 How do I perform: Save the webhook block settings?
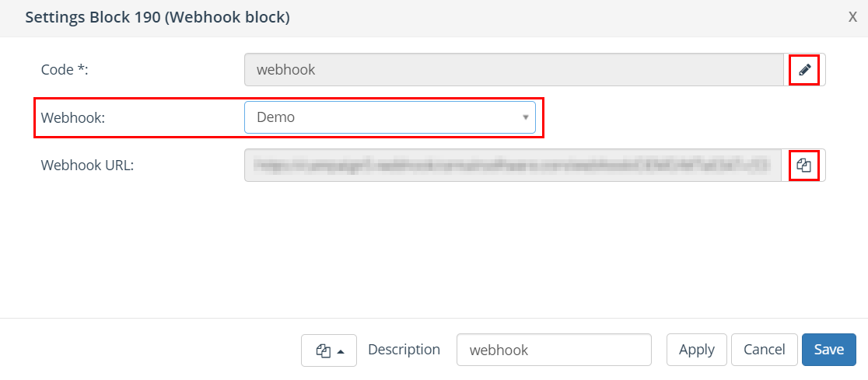click(828, 350)
